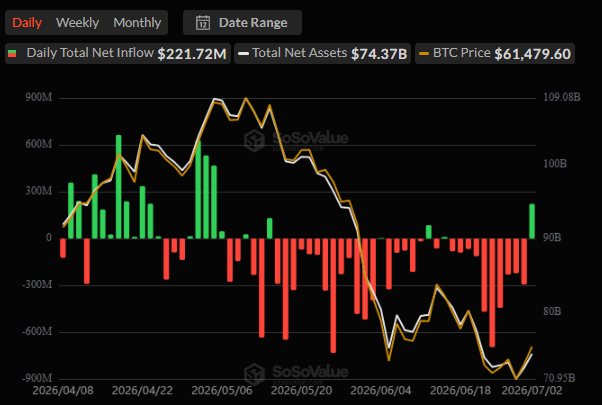Click the green-red Net Inflow legend swatch
This screenshot has width=602, height=405.
[x=12, y=53]
